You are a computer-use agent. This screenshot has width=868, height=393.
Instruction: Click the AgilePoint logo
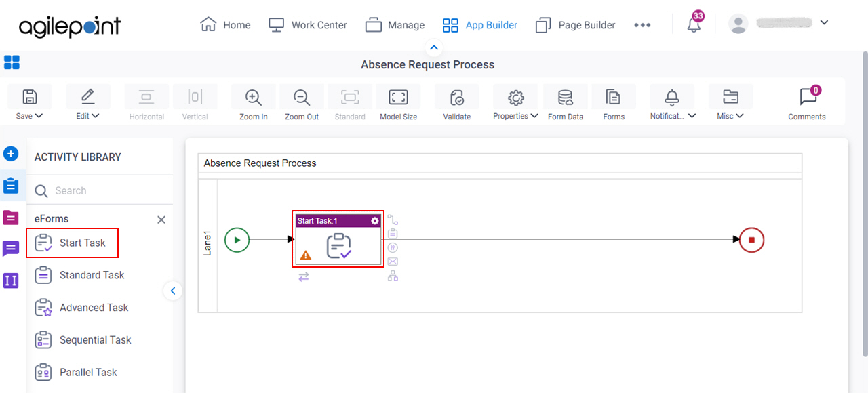pyautogui.click(x=70, y=26)
